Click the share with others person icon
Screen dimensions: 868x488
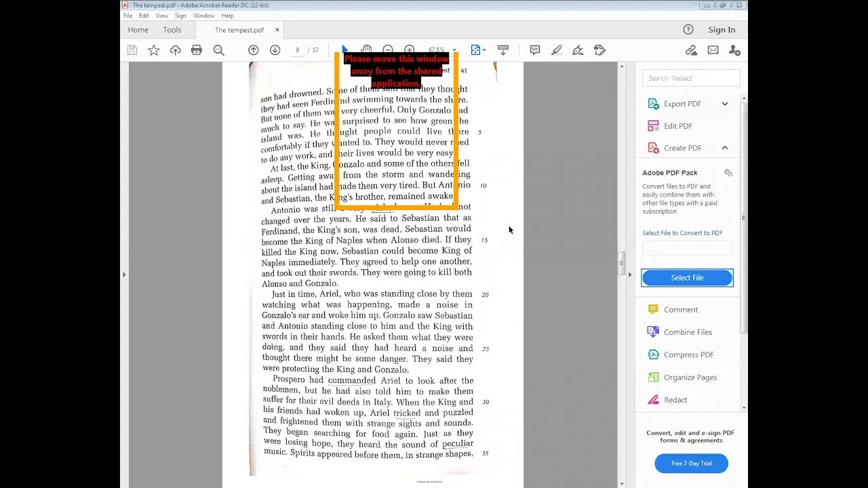(x=734, y=50)
